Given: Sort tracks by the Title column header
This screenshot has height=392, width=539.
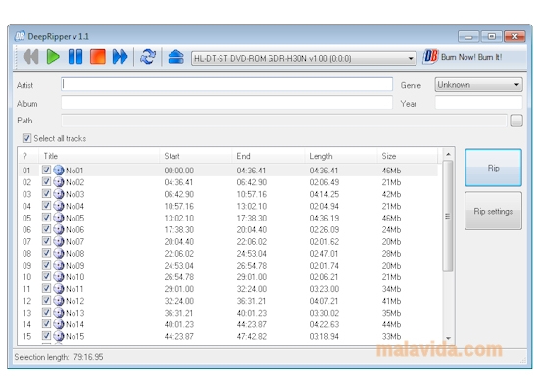Looking at the screenshot, I should (x=99, y=156).
